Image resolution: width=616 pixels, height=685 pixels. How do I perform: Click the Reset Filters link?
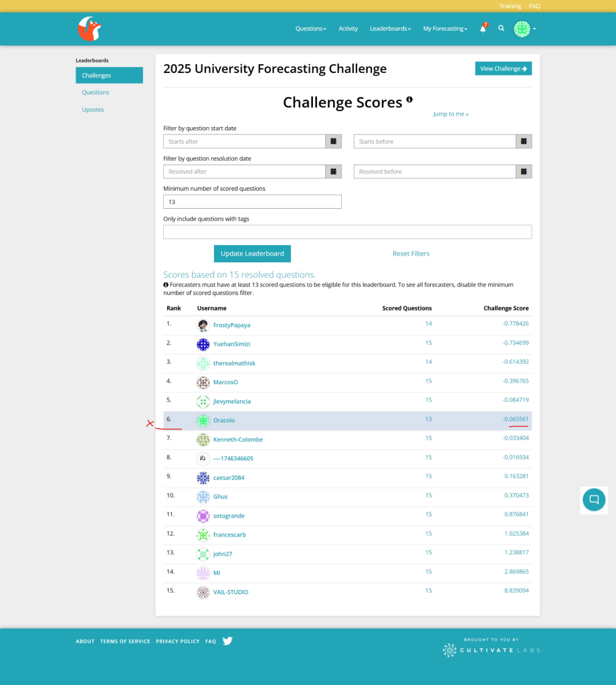click(x=411, y=254)
